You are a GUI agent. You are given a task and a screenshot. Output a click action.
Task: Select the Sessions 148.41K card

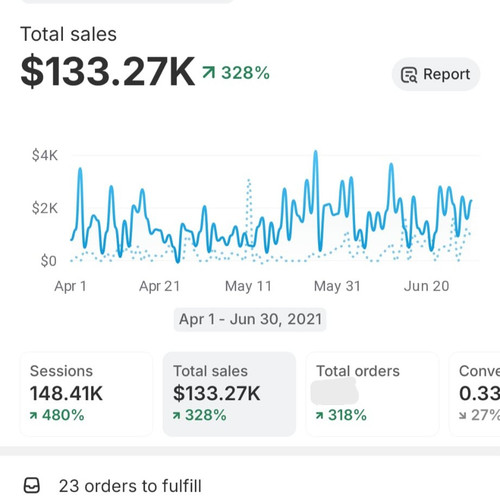(x=86, y=394)
